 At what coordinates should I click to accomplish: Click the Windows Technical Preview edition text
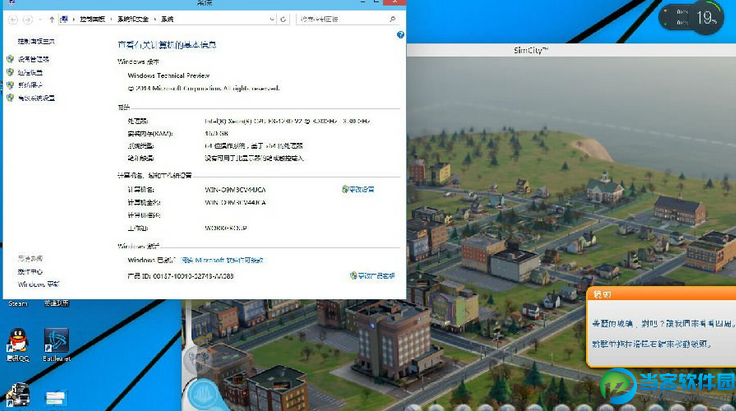coord(169,75)
